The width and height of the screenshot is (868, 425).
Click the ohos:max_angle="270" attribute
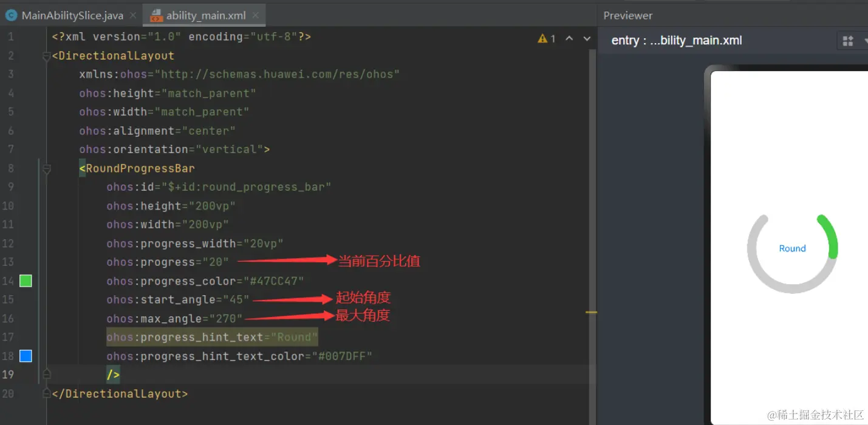tap(174, 319)
